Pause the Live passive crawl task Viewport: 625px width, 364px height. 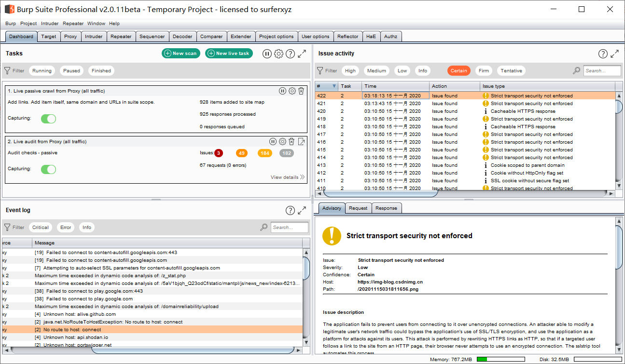click(x=283, y=91)
